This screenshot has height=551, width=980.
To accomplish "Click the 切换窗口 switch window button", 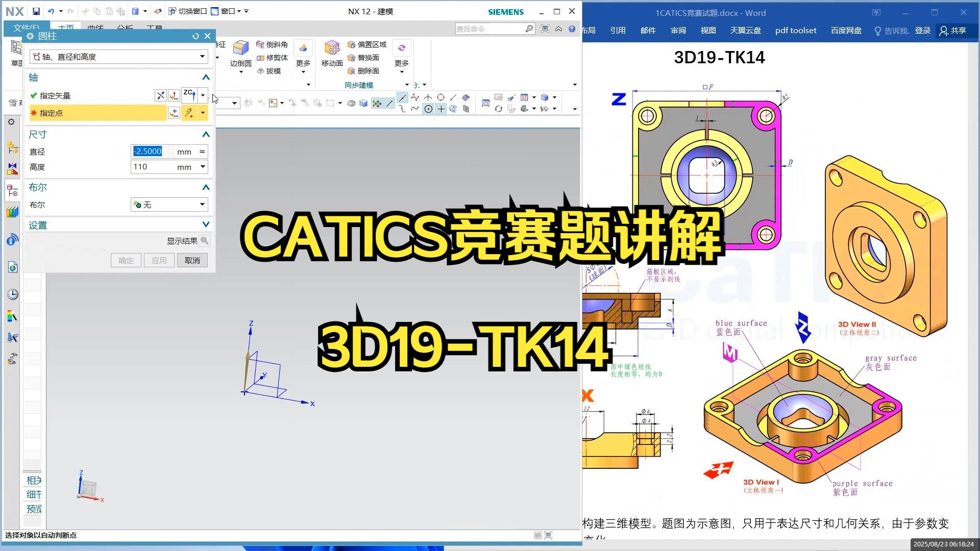I will coord(187,11).
